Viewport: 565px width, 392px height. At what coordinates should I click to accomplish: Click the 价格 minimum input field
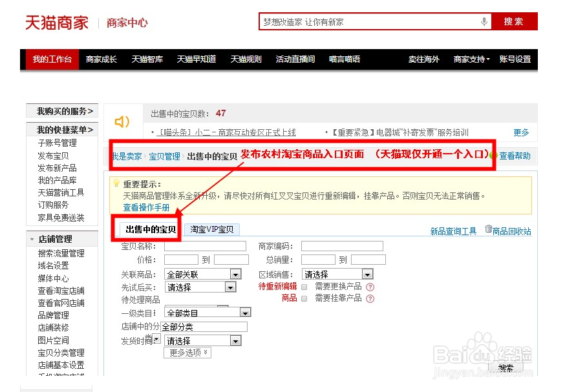pos(181,260)
